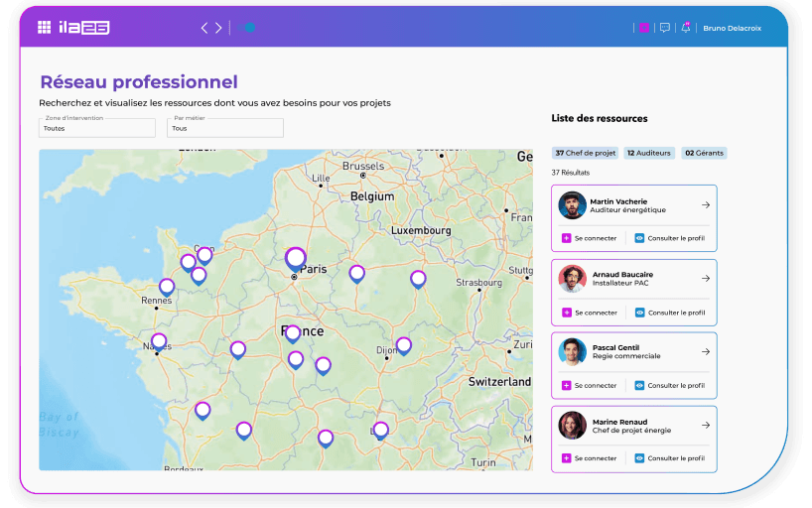This screenshot has height=508, width=812.
Task: Connect with Arnaud Baucaire
Action: pos(590,313)
